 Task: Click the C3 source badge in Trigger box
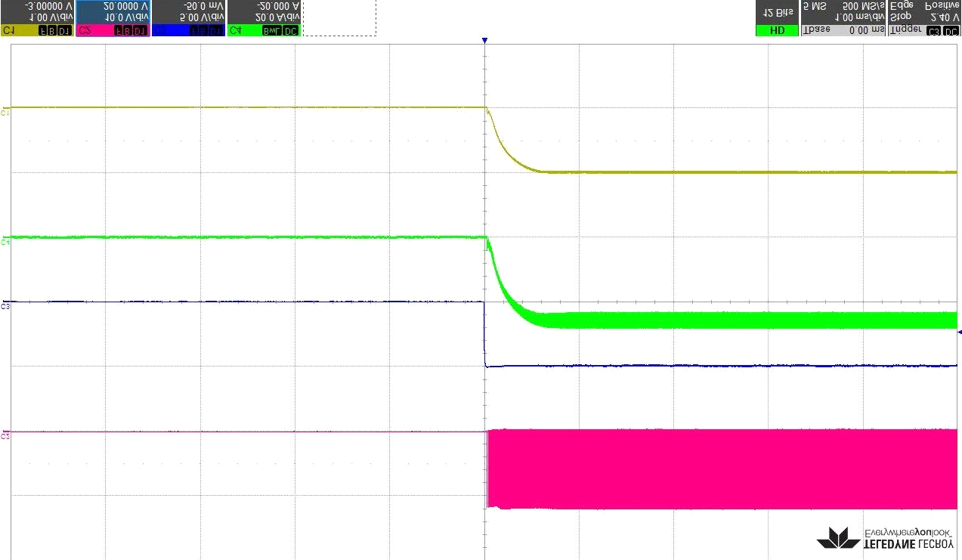pos(934,31)
